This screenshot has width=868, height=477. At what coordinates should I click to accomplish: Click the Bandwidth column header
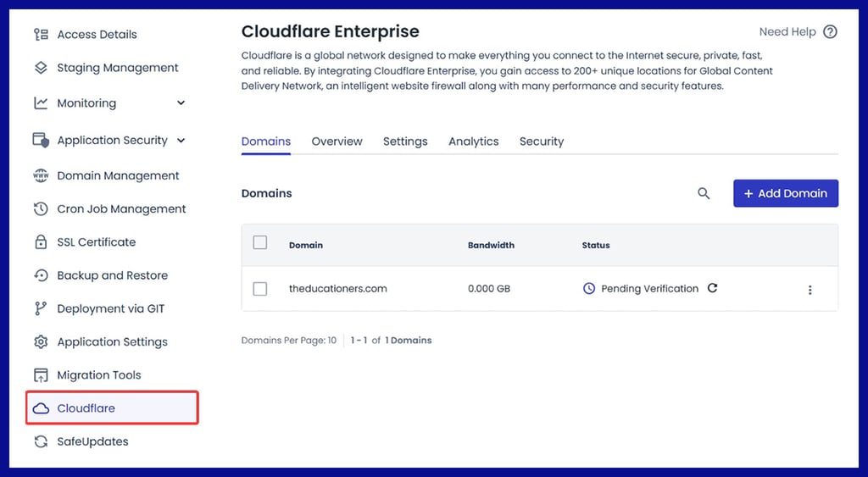pyautogui.click(x=491, y=245)
